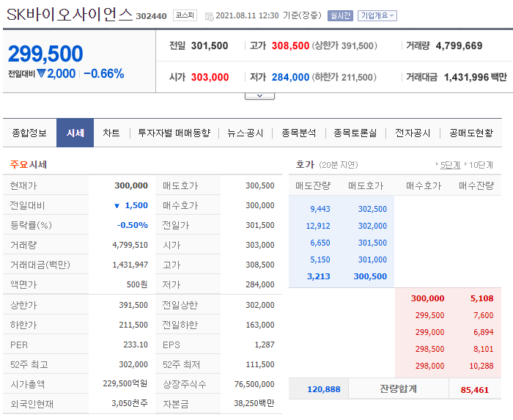Image resolution: width=513 pixels, height=420 pixels.
Task: Open the 종합정보 tab
Action: point(29,133)
